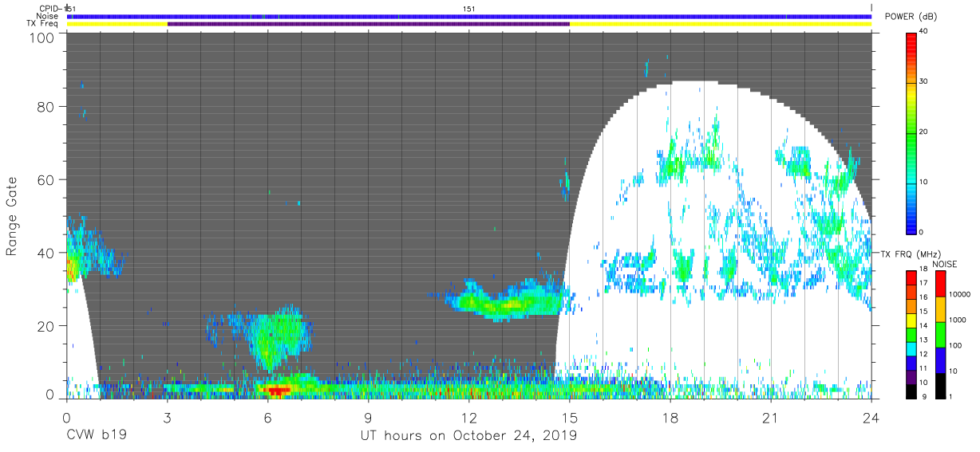Pick the purple 10–11 MHz TX frequency swatch
This screenshot has width=980, height=452.
point(911,375)
